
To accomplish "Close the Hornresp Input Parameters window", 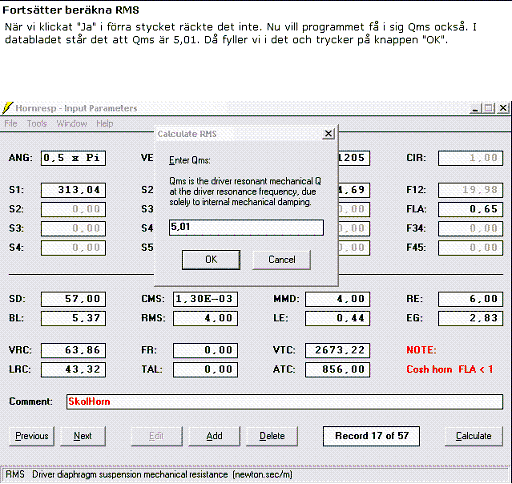I will 503,108.
